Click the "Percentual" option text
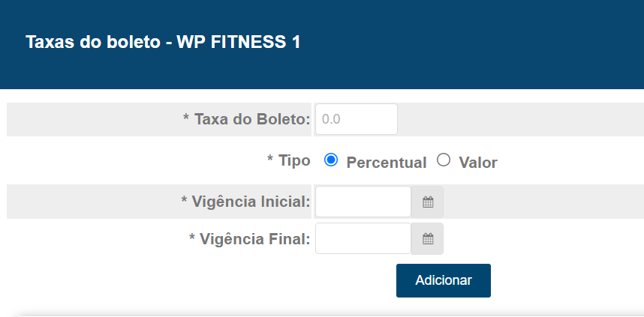 (386, 163)
